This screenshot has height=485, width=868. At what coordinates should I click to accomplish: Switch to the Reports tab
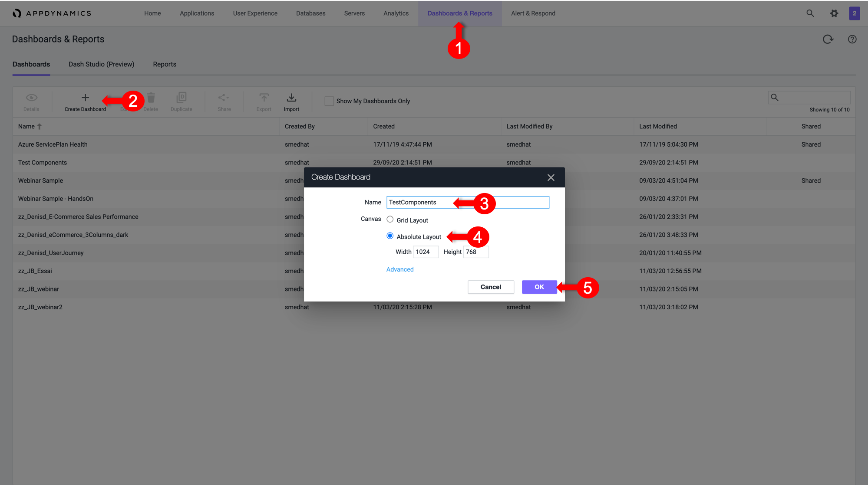click(165, 64)
